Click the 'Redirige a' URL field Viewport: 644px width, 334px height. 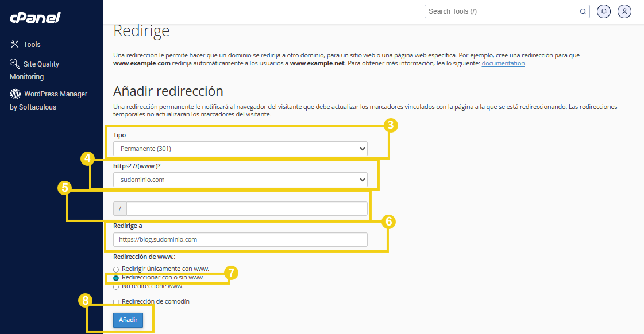click(240, 239)
